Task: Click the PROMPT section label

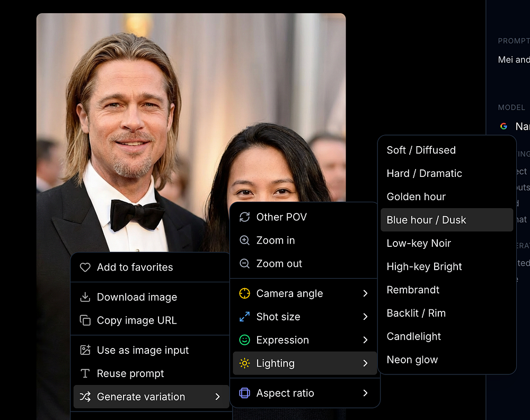Action: click(514, 41)
